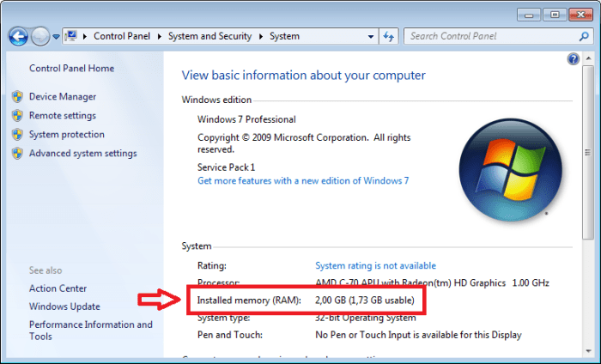Open System protection link
This screenshot has width=601, height=364.
tap(67, 134)
